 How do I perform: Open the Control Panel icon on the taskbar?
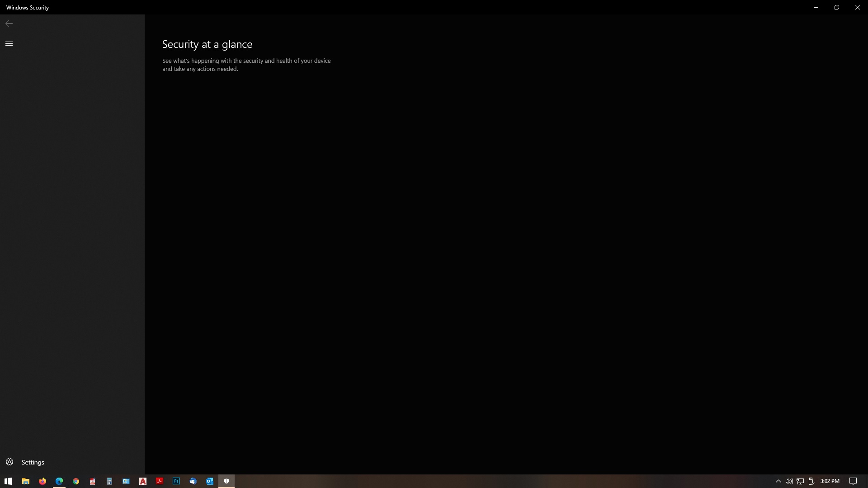[126, 481]
